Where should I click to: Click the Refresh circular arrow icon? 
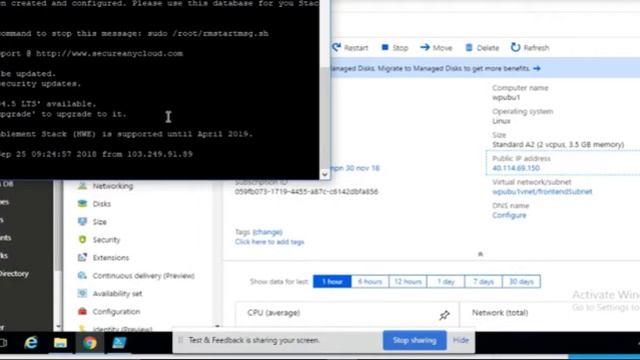click(516, 47)
